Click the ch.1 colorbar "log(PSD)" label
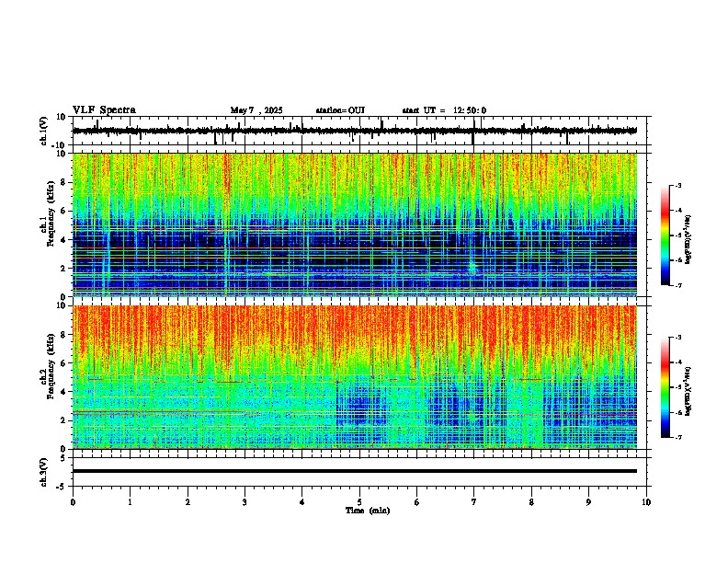Image resolution: width=728 pixels, height=563 pixels. [688, 239]
